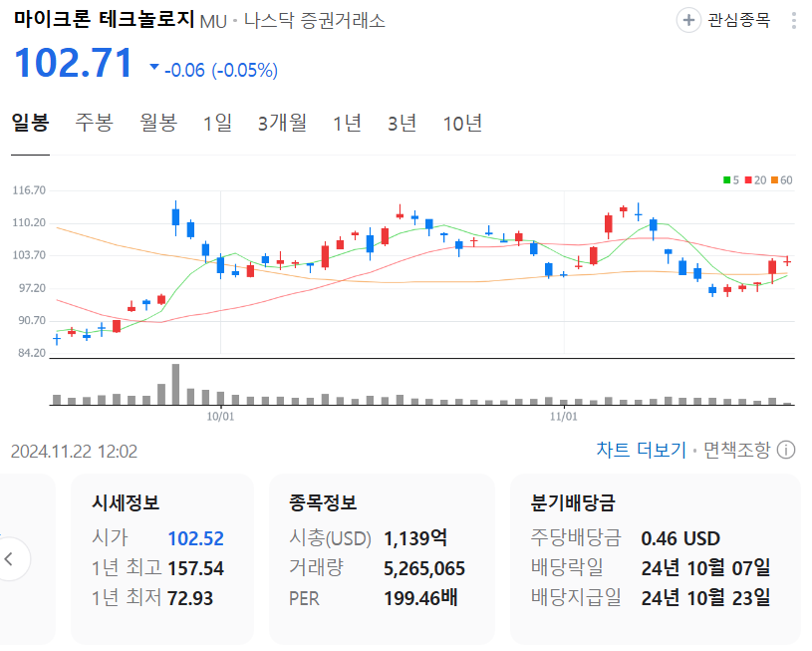Click the 배당지급일 date 24년 10월 23일
Screen dimensions: 812x651
(x=705, y=597)
